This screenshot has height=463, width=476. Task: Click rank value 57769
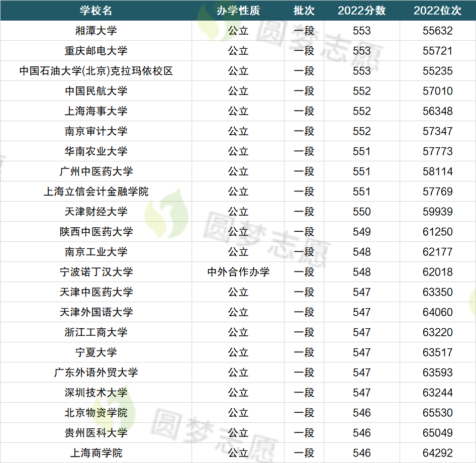coord(437,192)
